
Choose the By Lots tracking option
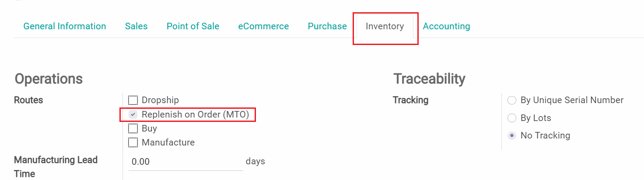(511, 118)
